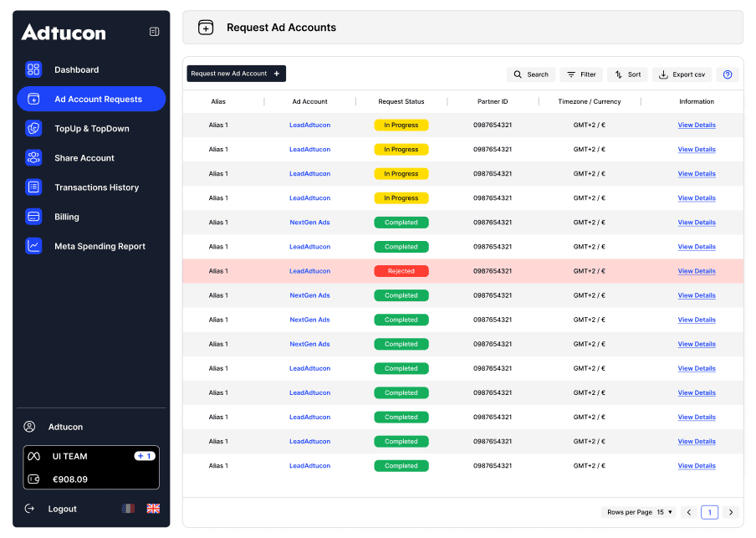Click GMT+2 / € in the Rejected row
The image size is (756, 538).
(x=590, y=271)
